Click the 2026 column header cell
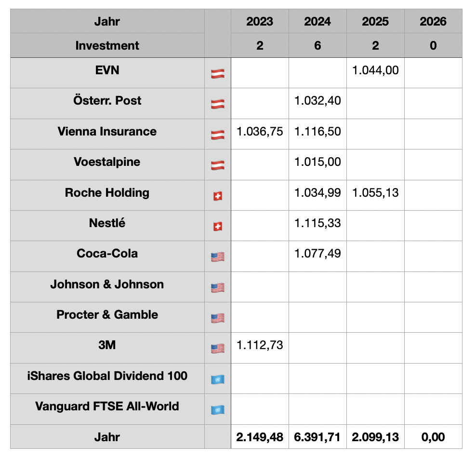This screenshot has width=476, height=460. pos(433,21)
